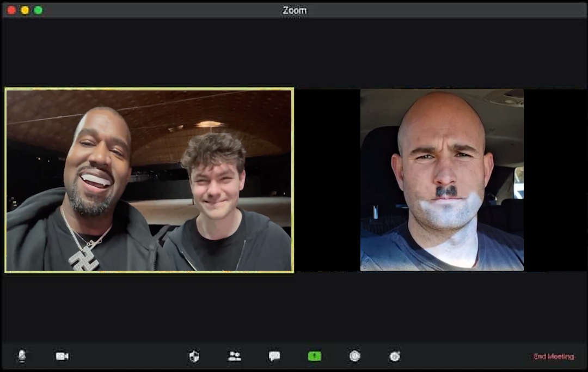The image size is (588, 372).
Task: Maximize the Zoom window with green button
Action: click(38, 10)
